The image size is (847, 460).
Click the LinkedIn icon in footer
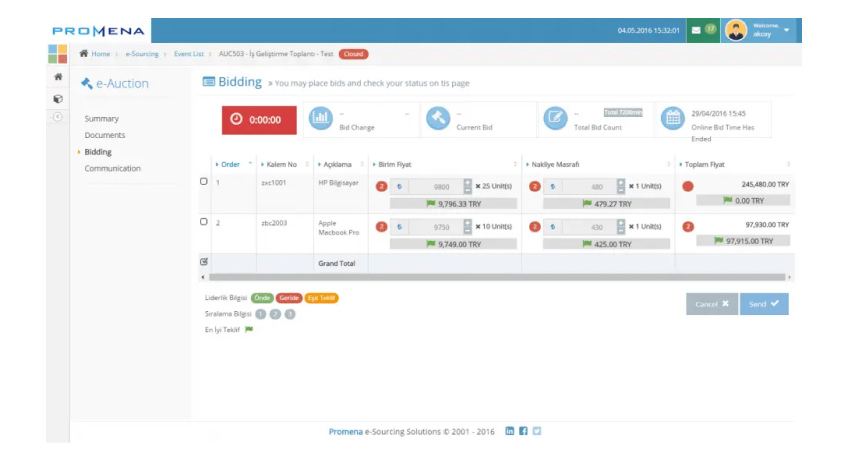click(x=510, y=431)
